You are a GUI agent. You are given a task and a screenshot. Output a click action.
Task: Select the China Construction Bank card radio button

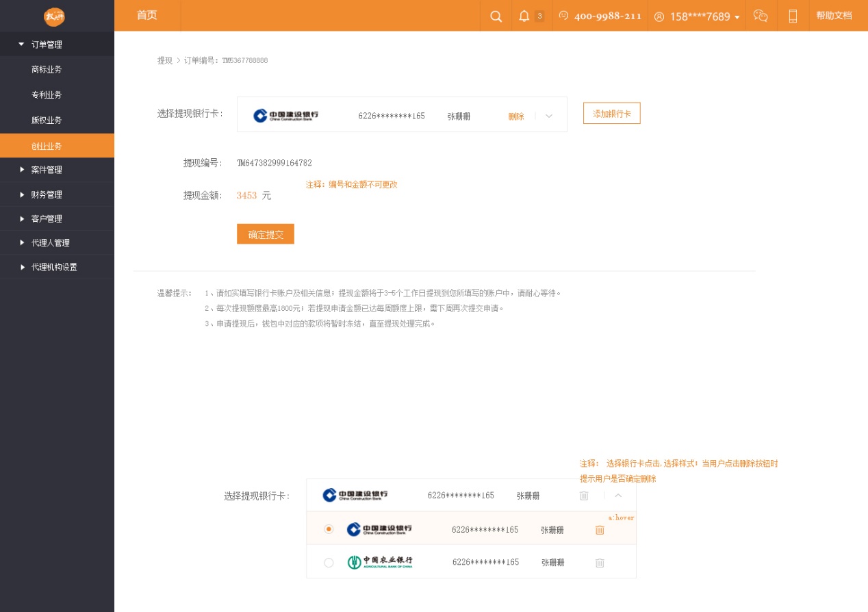[x=329, y=529]
